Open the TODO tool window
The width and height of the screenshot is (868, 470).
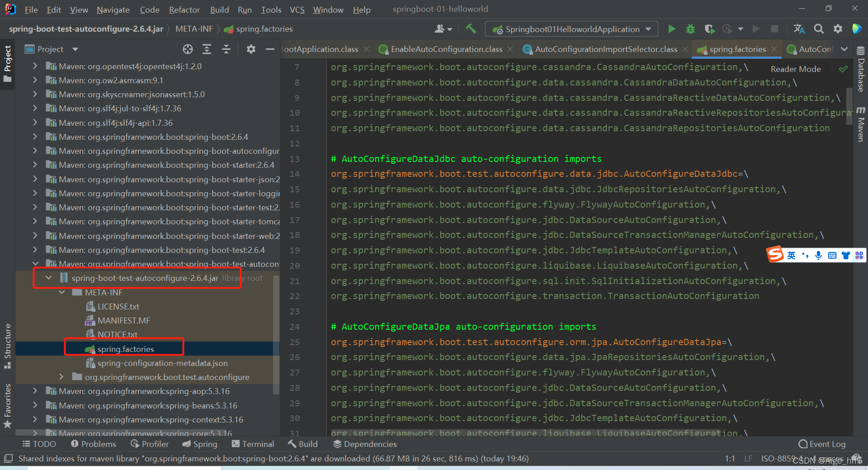click(x=39, y=444)
